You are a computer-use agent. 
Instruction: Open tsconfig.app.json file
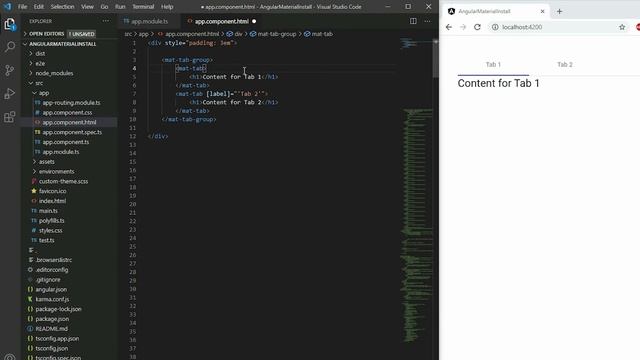[x=57, y=338]
